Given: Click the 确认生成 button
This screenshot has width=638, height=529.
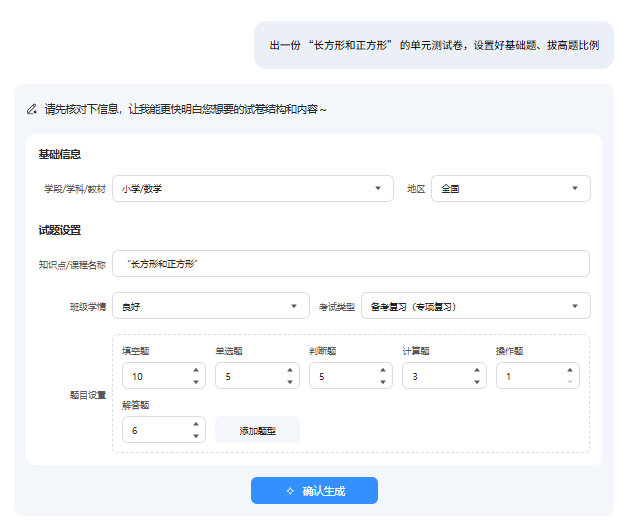Looking at the screenshot, I should [314, 491].
